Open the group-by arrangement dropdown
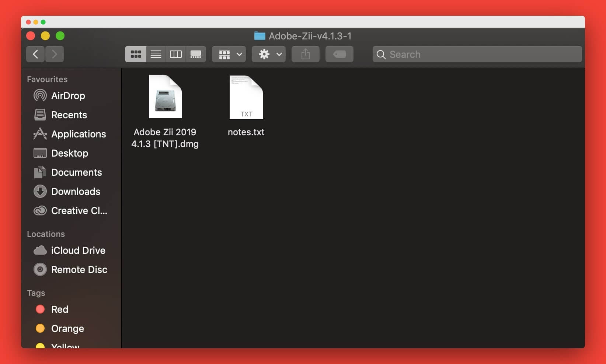 (229, 54)
